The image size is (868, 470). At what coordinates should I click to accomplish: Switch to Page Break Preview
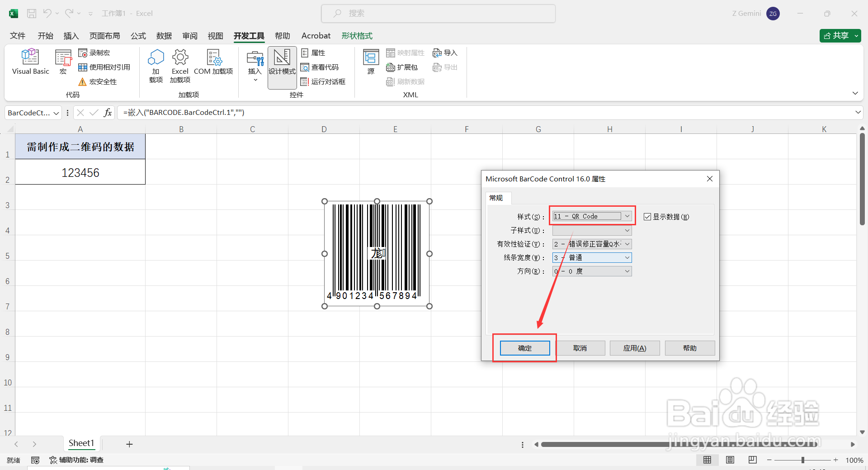point(752,460)
